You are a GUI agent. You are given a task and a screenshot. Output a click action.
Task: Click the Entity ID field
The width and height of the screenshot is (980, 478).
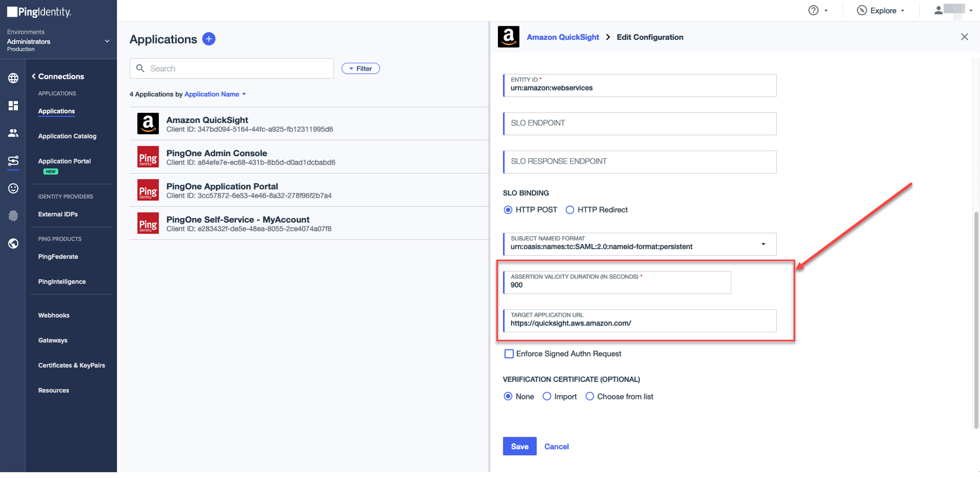(640, 85)
